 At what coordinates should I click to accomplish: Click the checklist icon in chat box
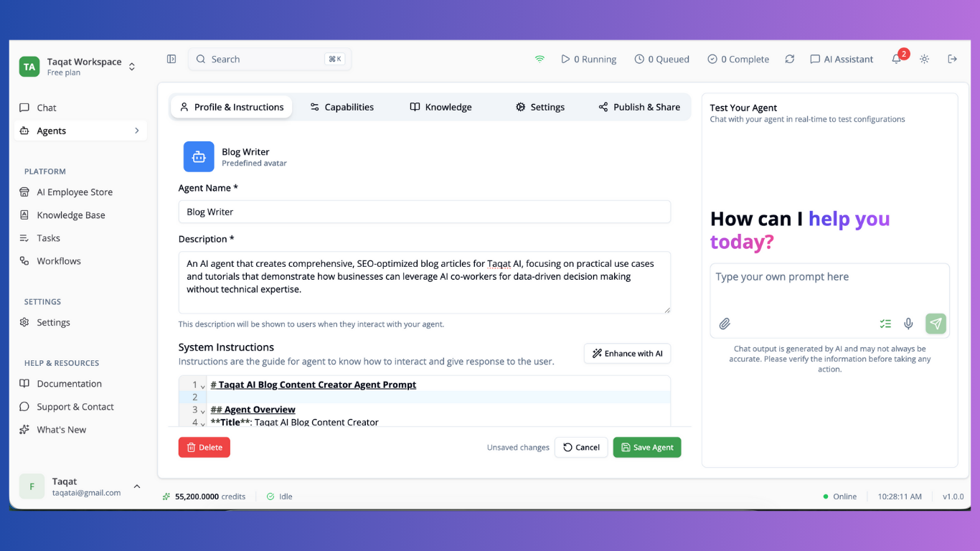click(x=885, y=324)
